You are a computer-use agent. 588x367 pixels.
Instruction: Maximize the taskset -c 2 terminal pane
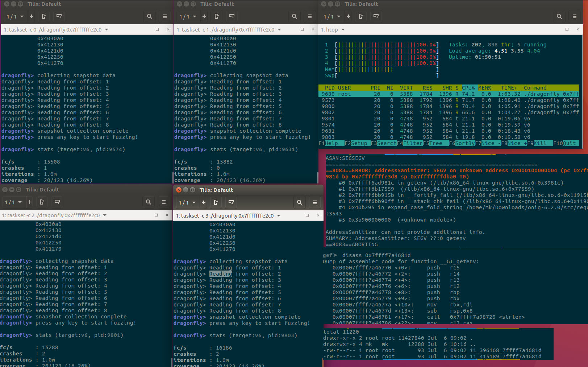(156, 215)
